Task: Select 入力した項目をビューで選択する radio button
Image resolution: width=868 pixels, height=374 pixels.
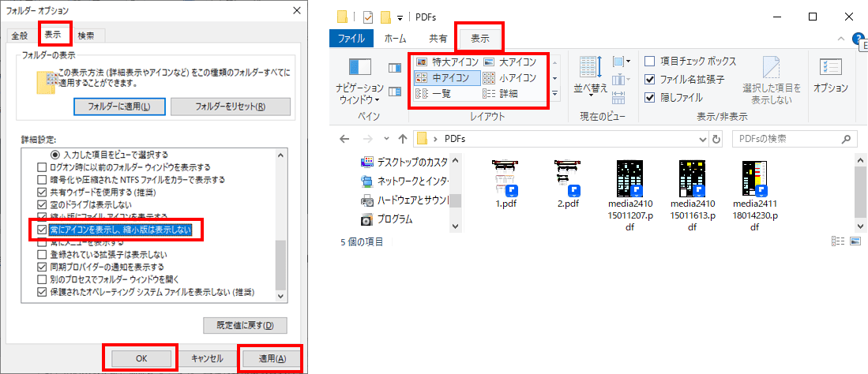Action: 54,155
